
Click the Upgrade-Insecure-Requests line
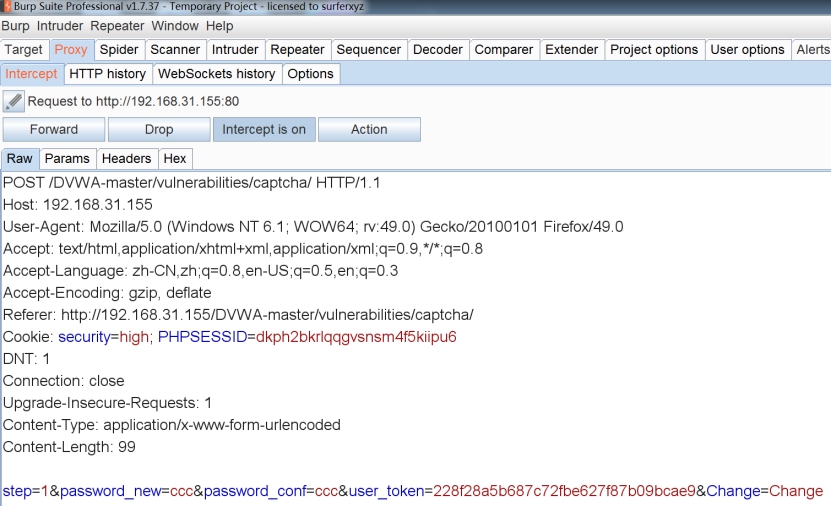[107, 403]
